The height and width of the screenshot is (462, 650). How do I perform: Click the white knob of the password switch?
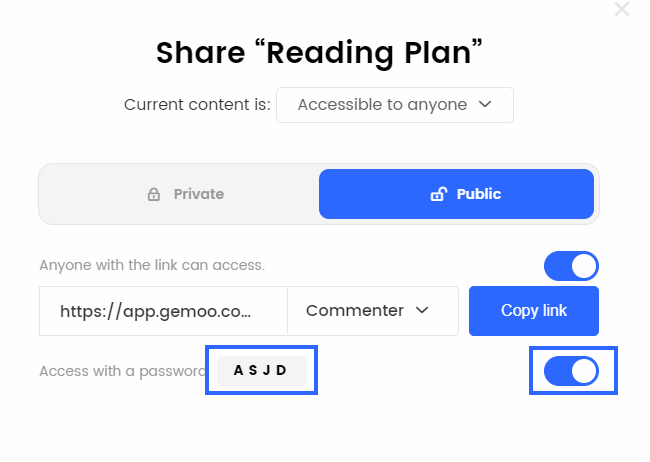(x=584, y=371)
